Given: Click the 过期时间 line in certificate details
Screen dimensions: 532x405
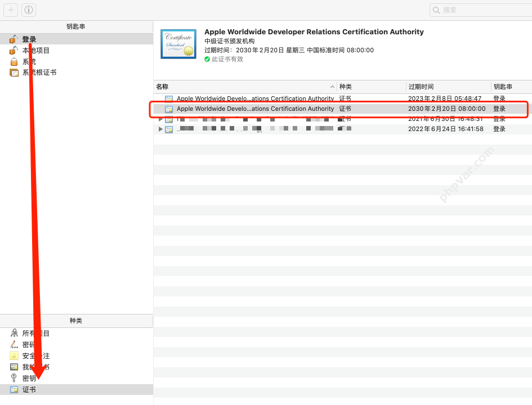Looking at the screenshot, I should point(289,50).
